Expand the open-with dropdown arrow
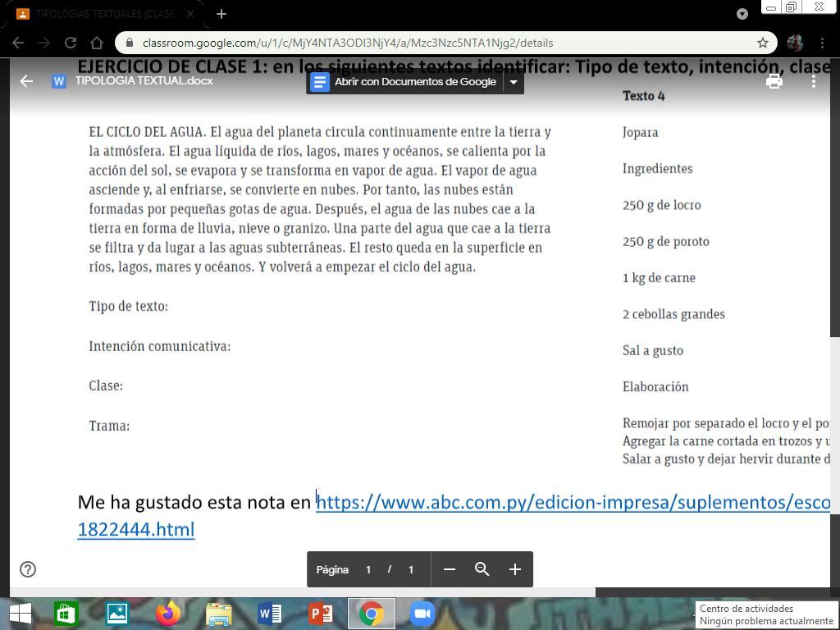The width and height of the screenshot is (840, 630). (x=514, y=82)
